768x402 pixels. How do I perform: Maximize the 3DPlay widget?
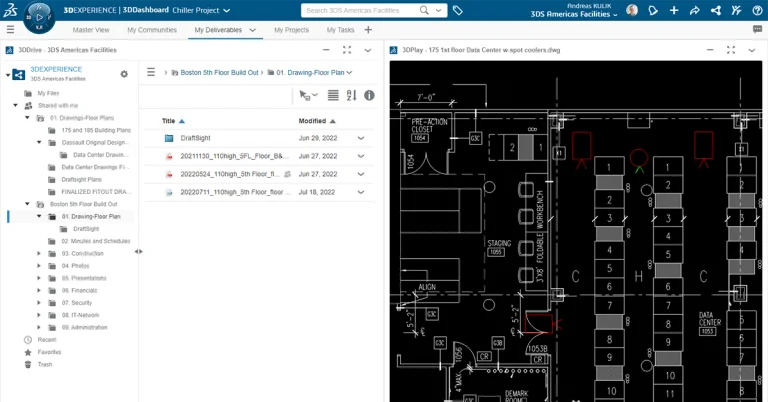coord(733,49)
